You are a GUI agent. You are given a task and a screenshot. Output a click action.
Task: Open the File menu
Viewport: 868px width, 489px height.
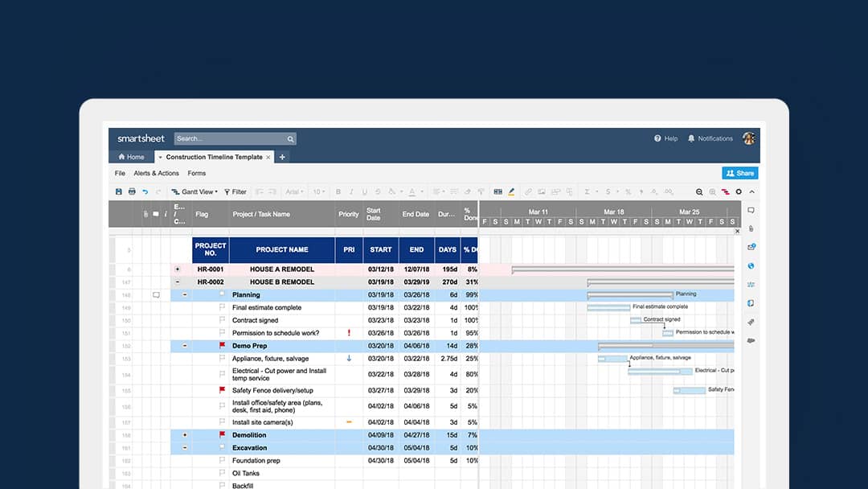(x=120, y=173)
